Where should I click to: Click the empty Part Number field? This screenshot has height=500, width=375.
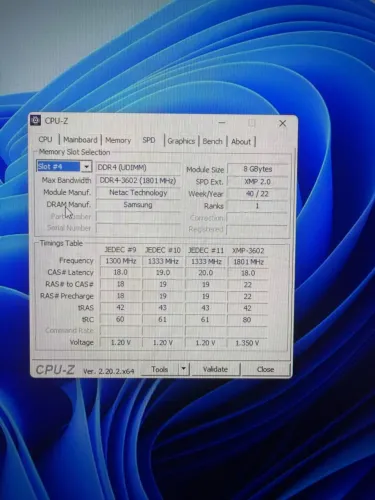point(138,217)
